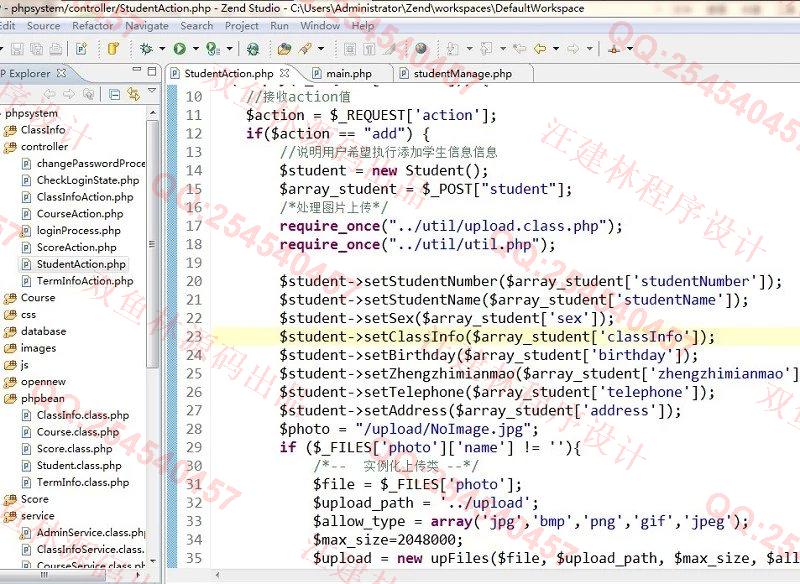Select loginProcess.php in the Explorer tree

pos(78,231)
